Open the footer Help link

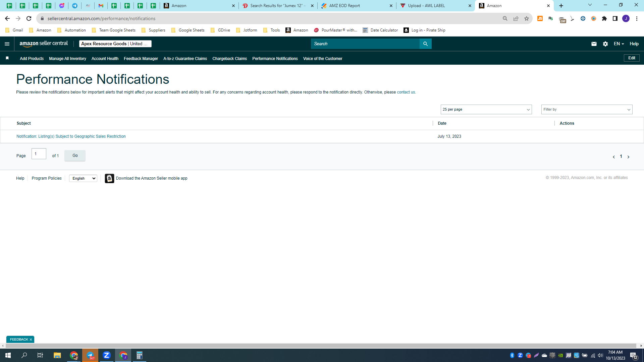[20, 178]
